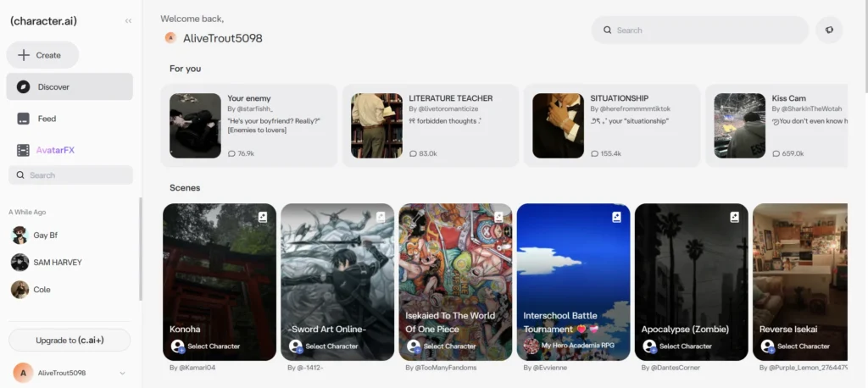The height and width of the screenshot is (388, 868).
Task: Select Character on Apocalypse (Zombie) scene
Action: pyautogui.click(x=677, y=346)
